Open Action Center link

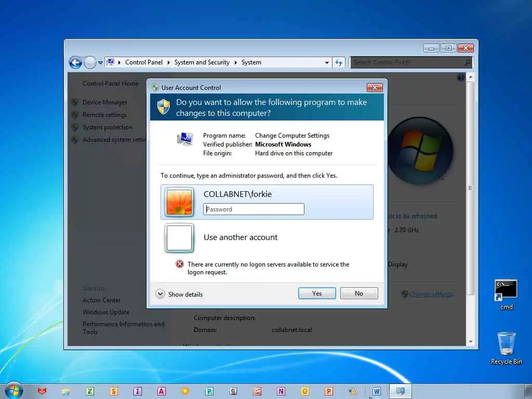click(x=101, y=300)
